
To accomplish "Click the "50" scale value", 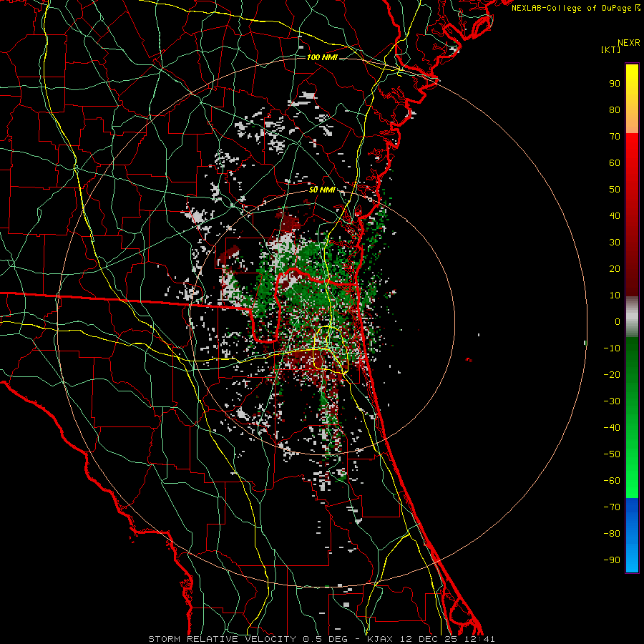I will pos(615,190).
